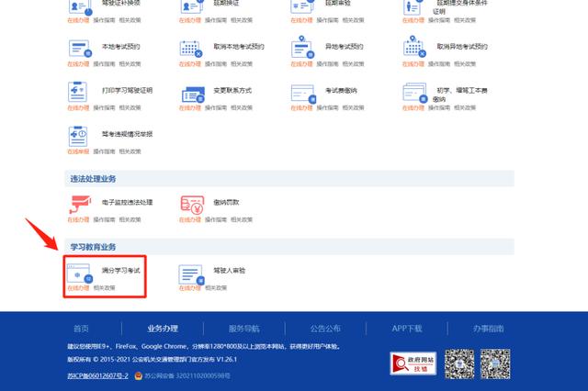Click 在线办理 under 取消异地考试预约
Screen dimensions: 588x391
(x=413, y=64)
